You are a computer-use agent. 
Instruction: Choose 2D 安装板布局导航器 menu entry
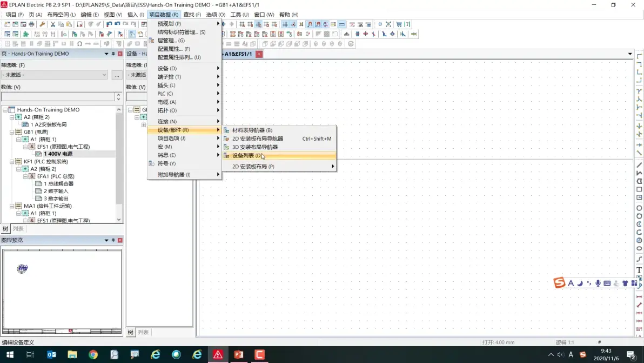(x=279, y=138)
